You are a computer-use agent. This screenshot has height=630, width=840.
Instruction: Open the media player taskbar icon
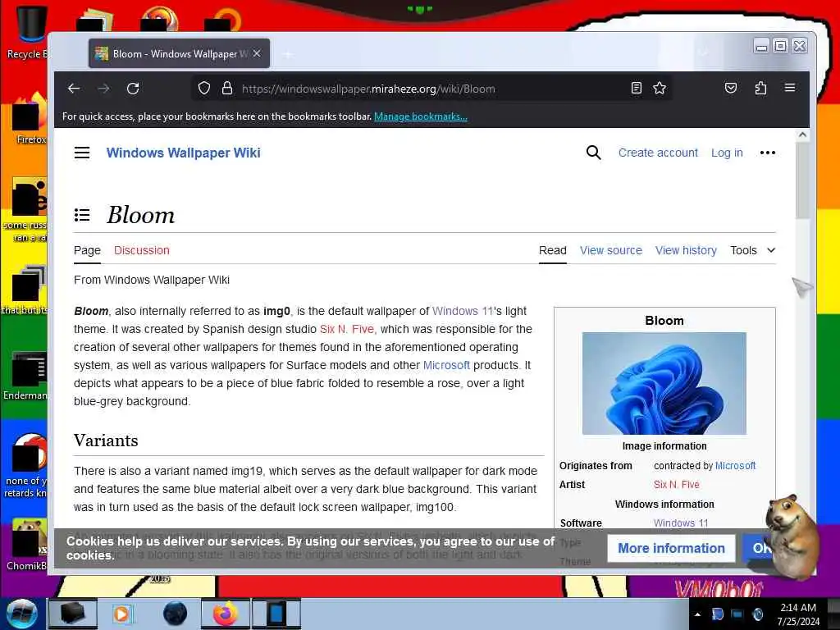121,614
